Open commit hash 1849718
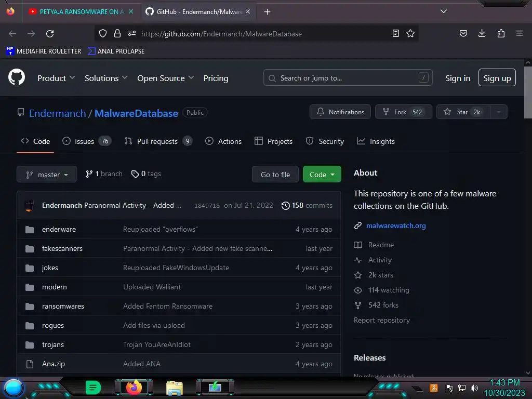Screen dimensions: 532x399 click(x=207, y=206)
